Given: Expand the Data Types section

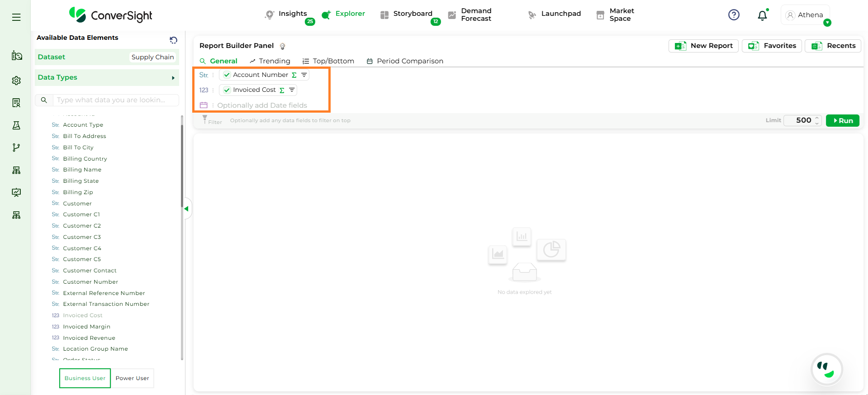Looking at the screenshot, I should coord(173,78).
